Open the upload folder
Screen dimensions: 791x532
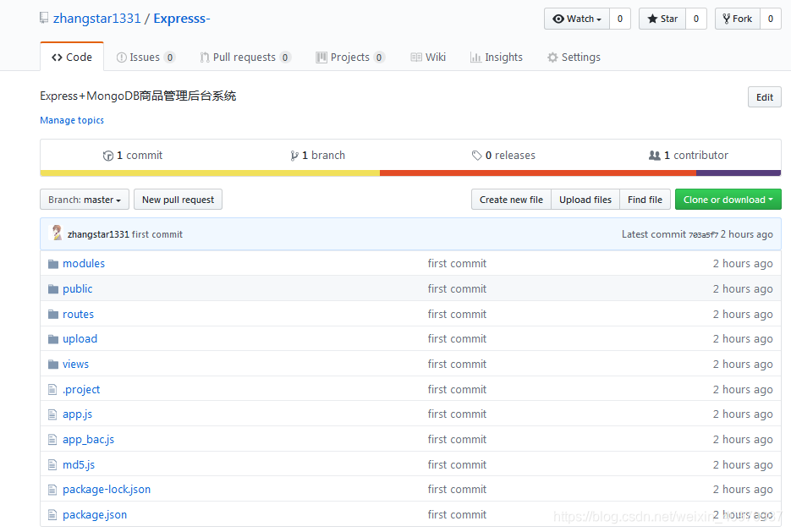click(x=80, y=339)
